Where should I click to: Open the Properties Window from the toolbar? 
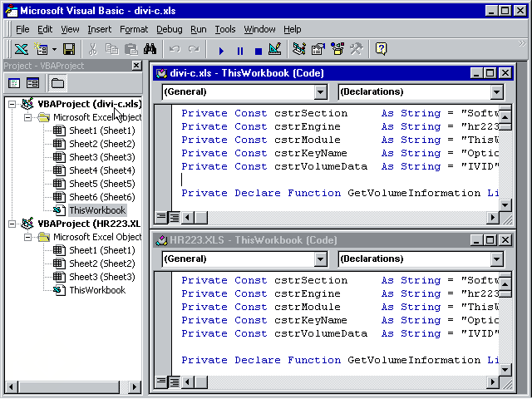(318, 50)
